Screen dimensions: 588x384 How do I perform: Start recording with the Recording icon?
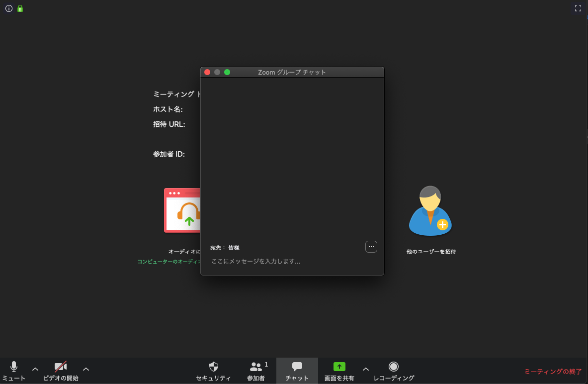(394, 371)
